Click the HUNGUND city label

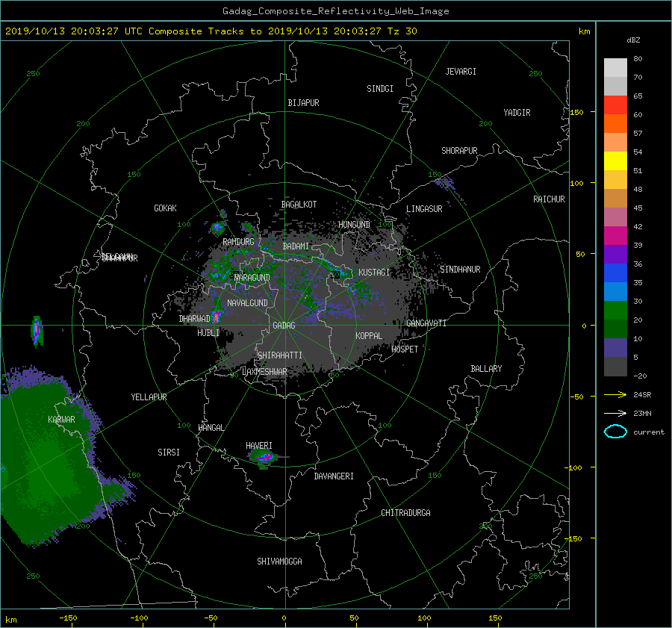coord(354,225)
